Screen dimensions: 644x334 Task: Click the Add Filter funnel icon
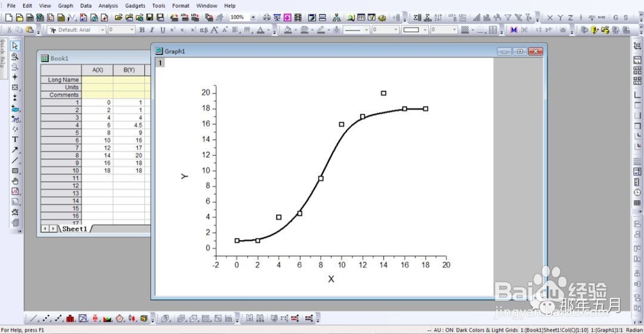pyautogui.click(x=508, y=17)
